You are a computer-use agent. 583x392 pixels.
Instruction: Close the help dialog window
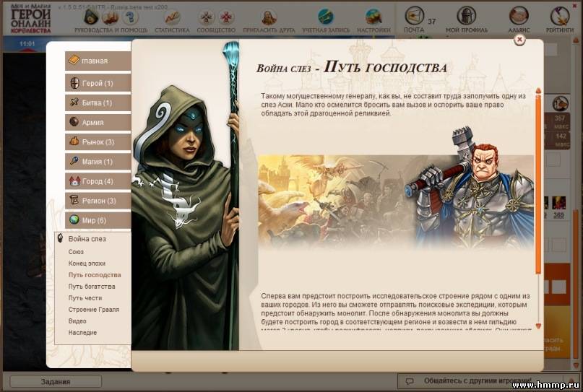pyautogui.click(x=519, y=40)
